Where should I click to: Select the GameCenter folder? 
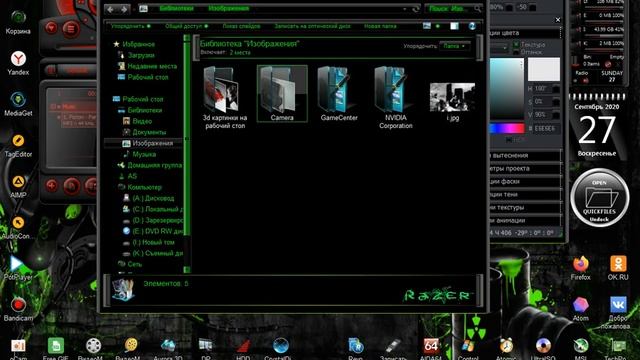tap(339, 93)
